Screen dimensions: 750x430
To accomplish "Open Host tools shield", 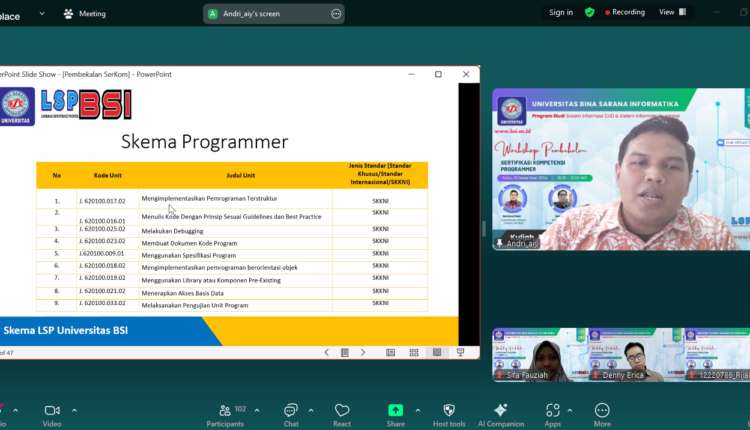I will (449, 415).
